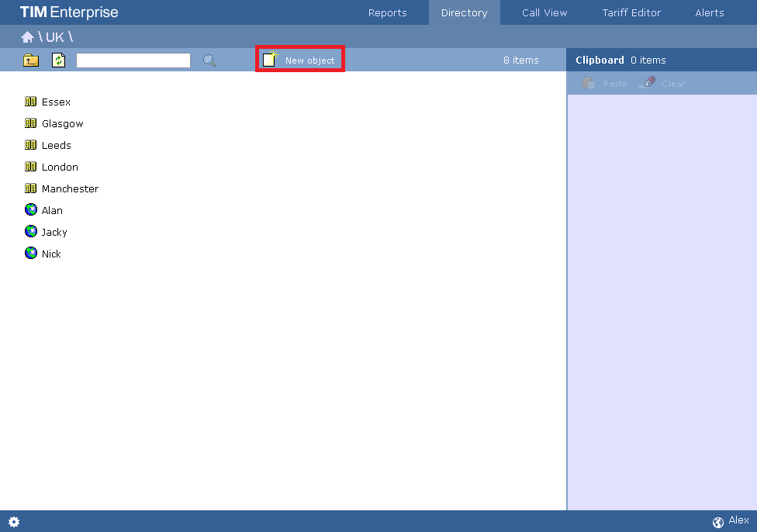Click the home breadcrumb icon
Screen dimensions: 757x532
tap(27, 36)
